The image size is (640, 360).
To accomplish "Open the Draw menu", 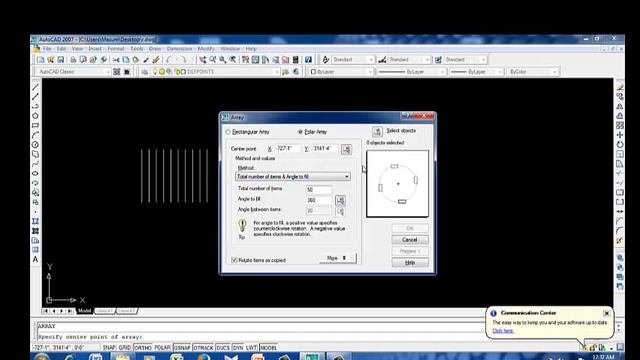I will pyautogui.click(x=155, y=49).
